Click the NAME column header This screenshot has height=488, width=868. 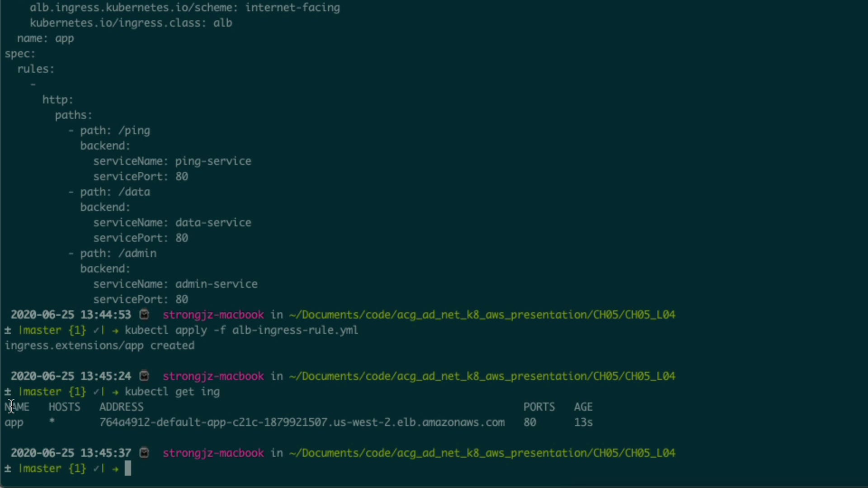[x=17, y=407]
